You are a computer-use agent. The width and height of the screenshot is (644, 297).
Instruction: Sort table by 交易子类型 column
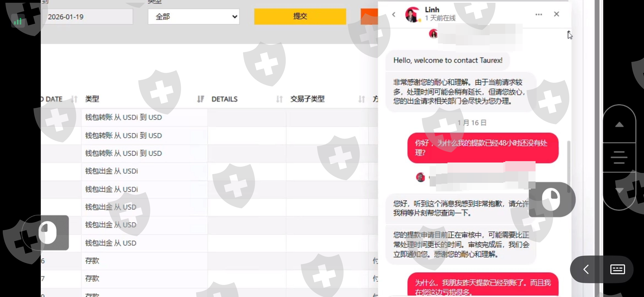tap(361, 99)
